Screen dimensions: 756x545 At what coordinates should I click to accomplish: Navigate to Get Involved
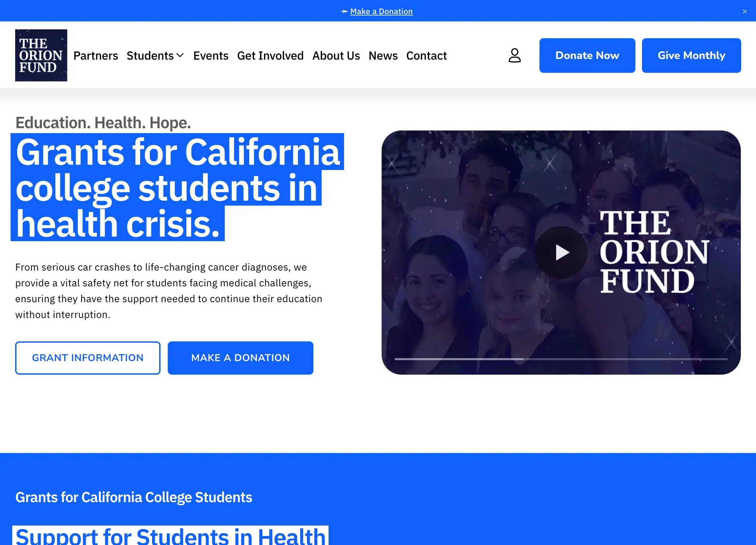(x=270, y=56)
